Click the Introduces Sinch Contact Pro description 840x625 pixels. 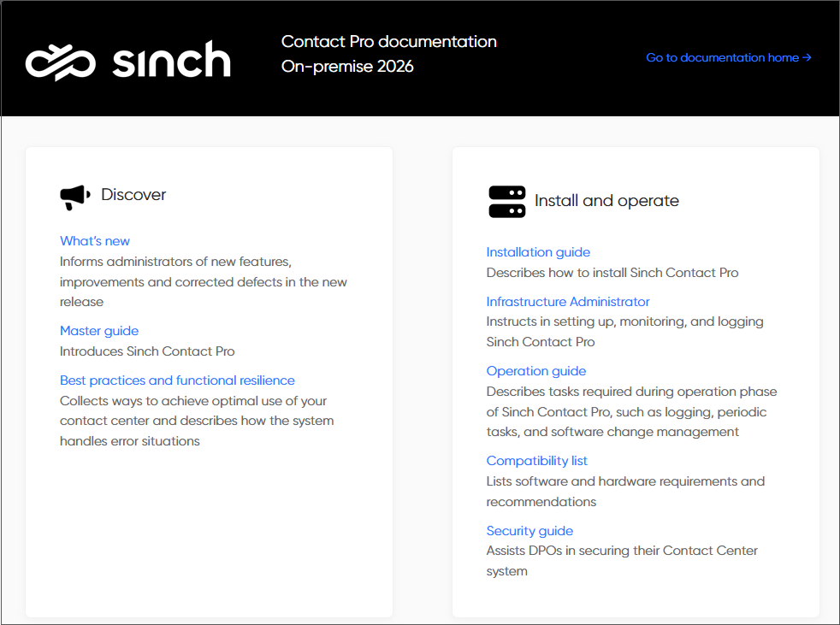pyautogui.click(x=147, y=351)
